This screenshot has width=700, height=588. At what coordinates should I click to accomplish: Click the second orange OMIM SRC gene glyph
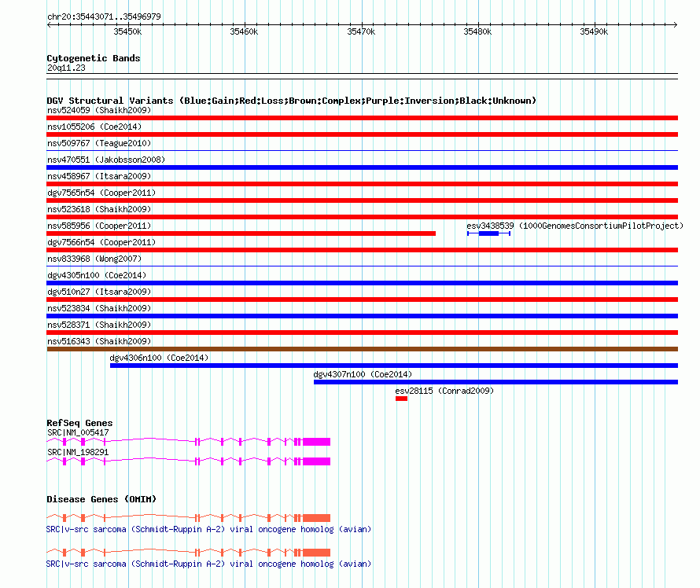pos(189,553)
